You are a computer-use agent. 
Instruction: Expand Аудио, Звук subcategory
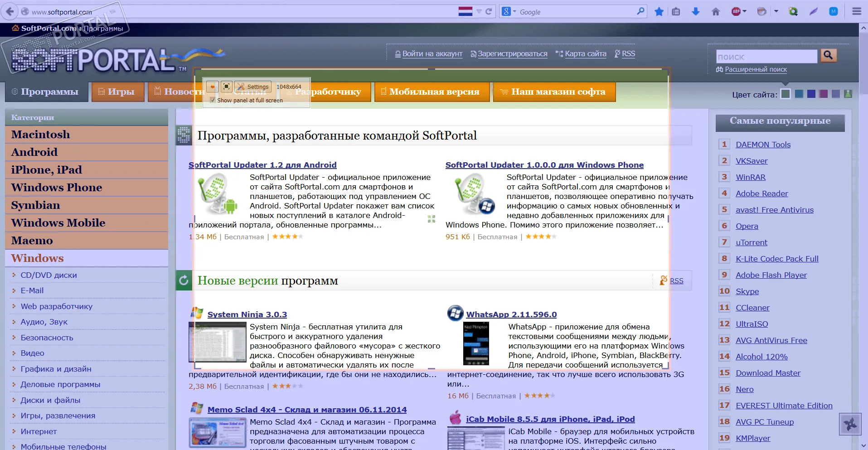(44, 322)
